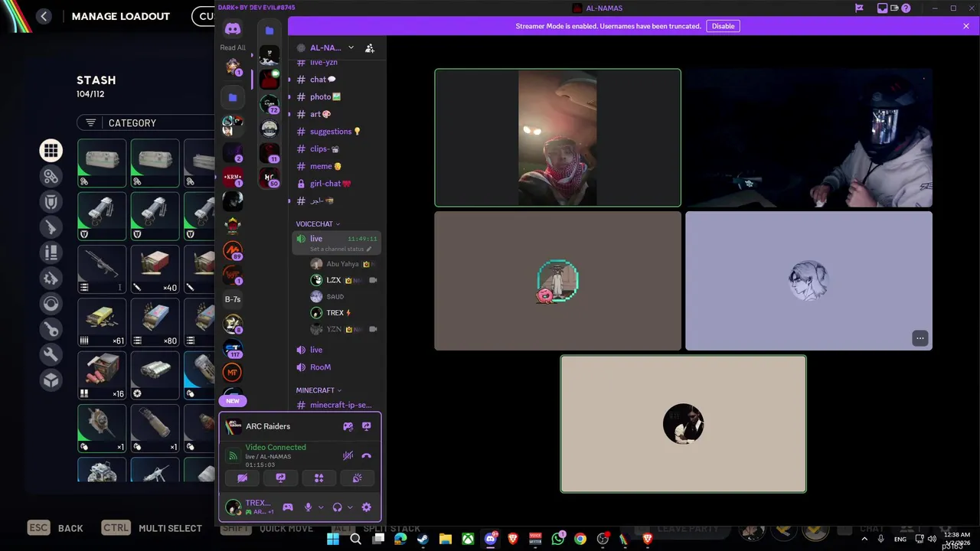Screen dimensions: 980x551
Task: Select the cube materials category icon
Action: coord(51,380)
